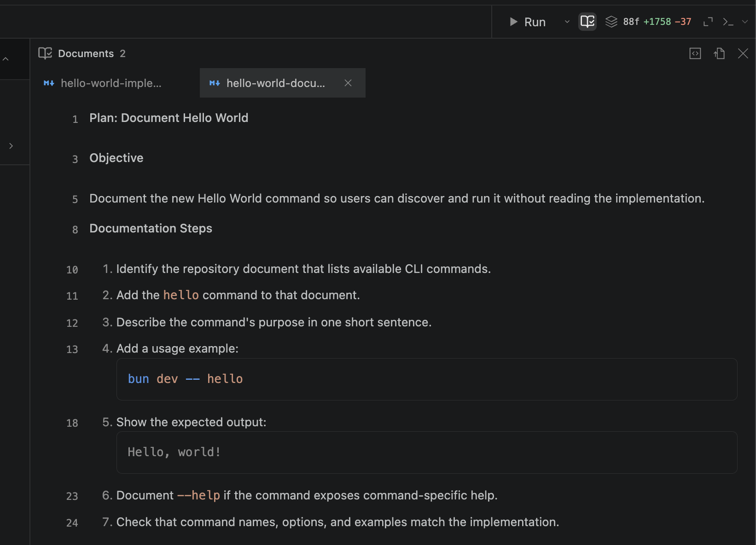Click the +1758 additions count
The height and width of the screenshot is (545, 756).
click(657, 22)
